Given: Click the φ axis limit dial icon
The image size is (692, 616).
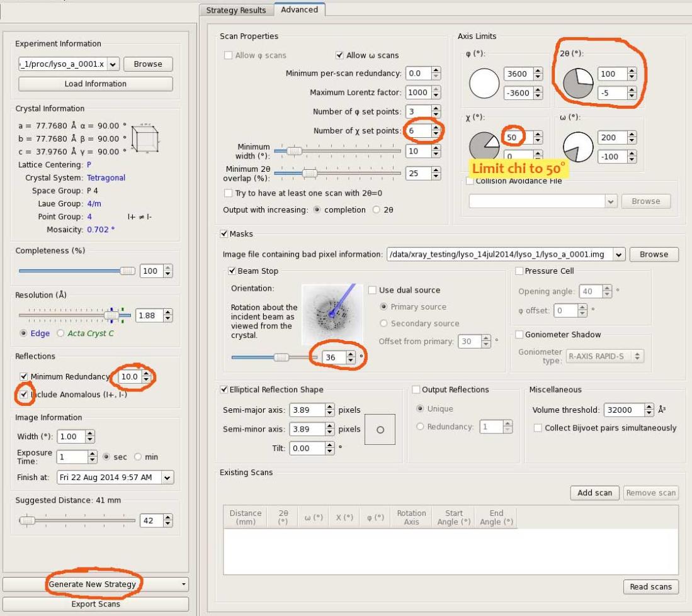Looking at the screenshot, I should tap(484, 83).
